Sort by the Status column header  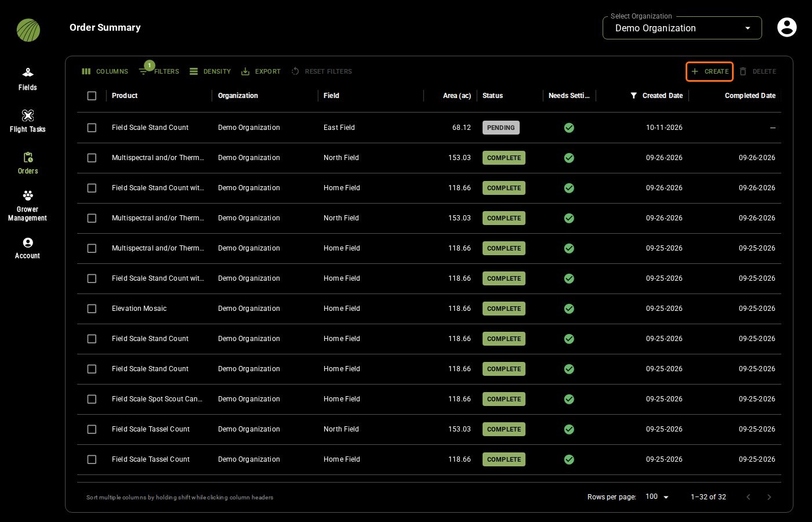[x=492, y=96]
